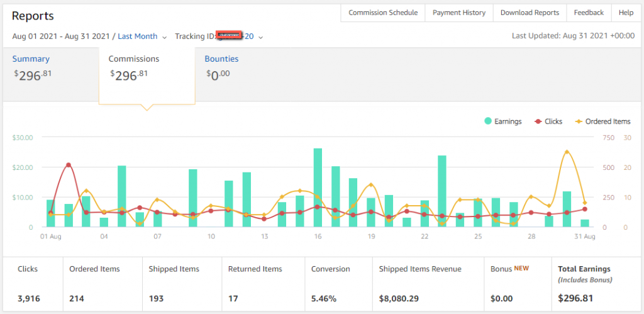This screenshot has height=314, width=644.
Task: Click the 30 Aug ordered items peak point
Action: pos(567,152)
